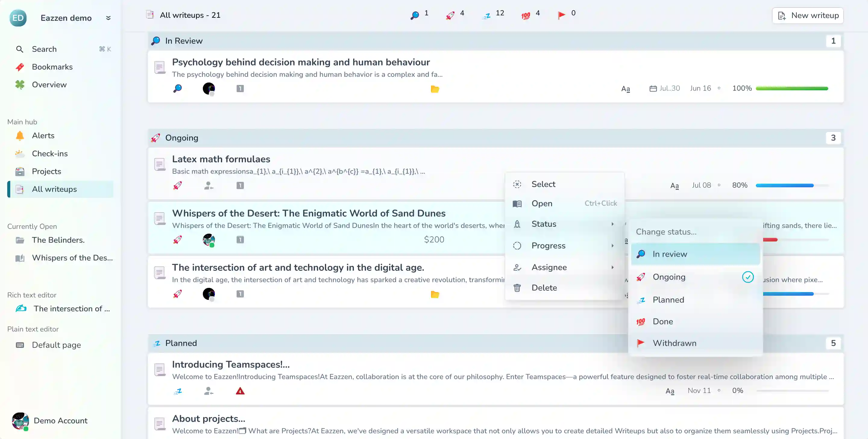868x439 pixels.
Task: Click red priority triangle on Introducing Teamspaces
Action: 240,391
